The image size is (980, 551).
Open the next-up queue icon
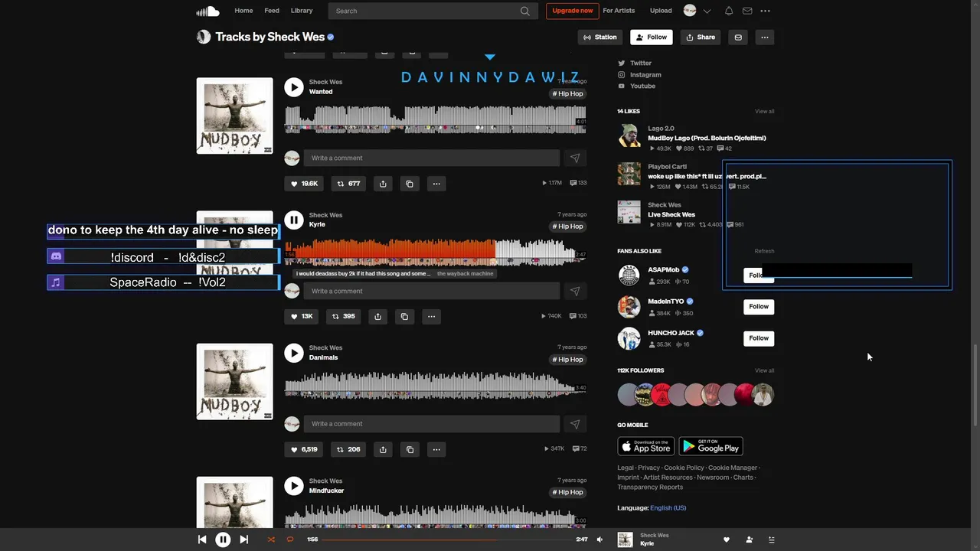[x=771, y=540]
